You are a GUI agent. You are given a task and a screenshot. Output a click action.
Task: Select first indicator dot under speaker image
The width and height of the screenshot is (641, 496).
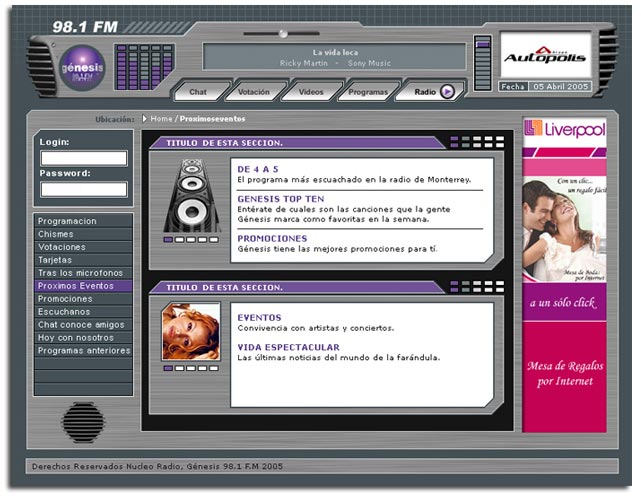(168, 240)
